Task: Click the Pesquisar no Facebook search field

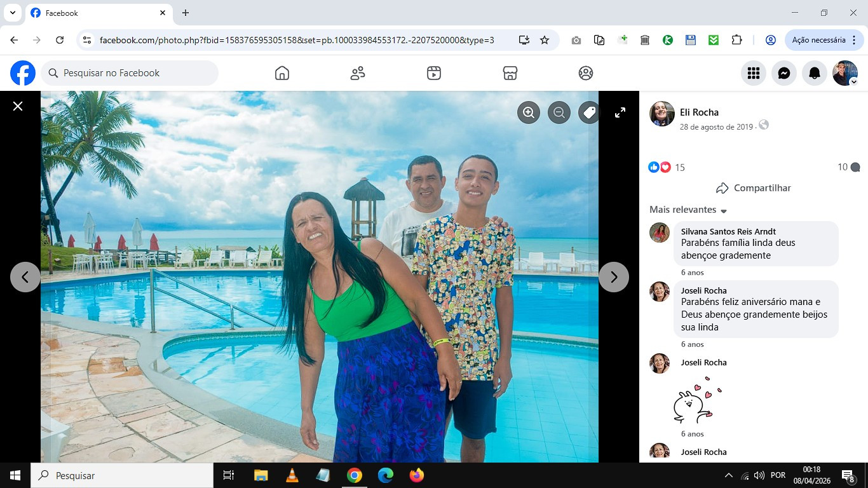Action: tap(130, 73)
